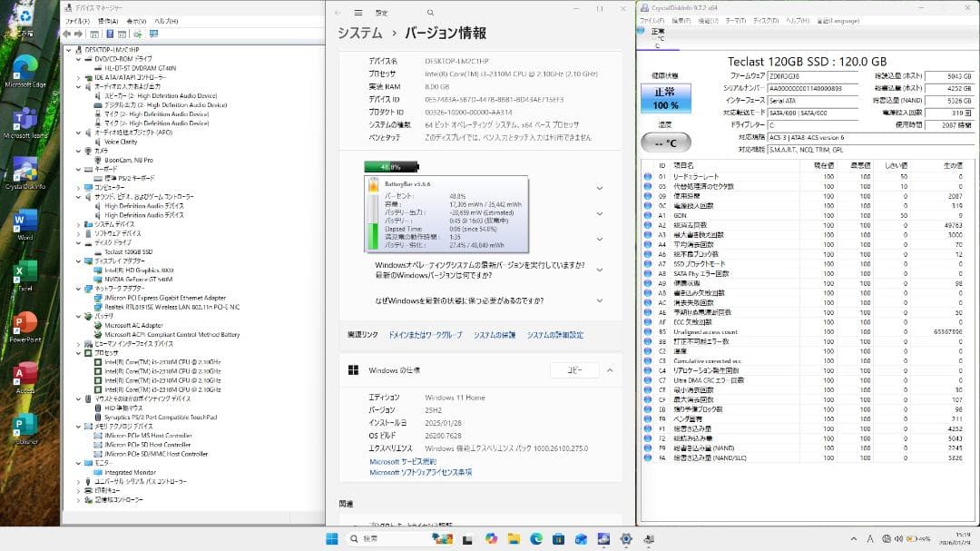Open the 機能(U) menu in CrystalDiskInfo
The width and height of the screenshot is (980, 551).
(x=706, y=20)
